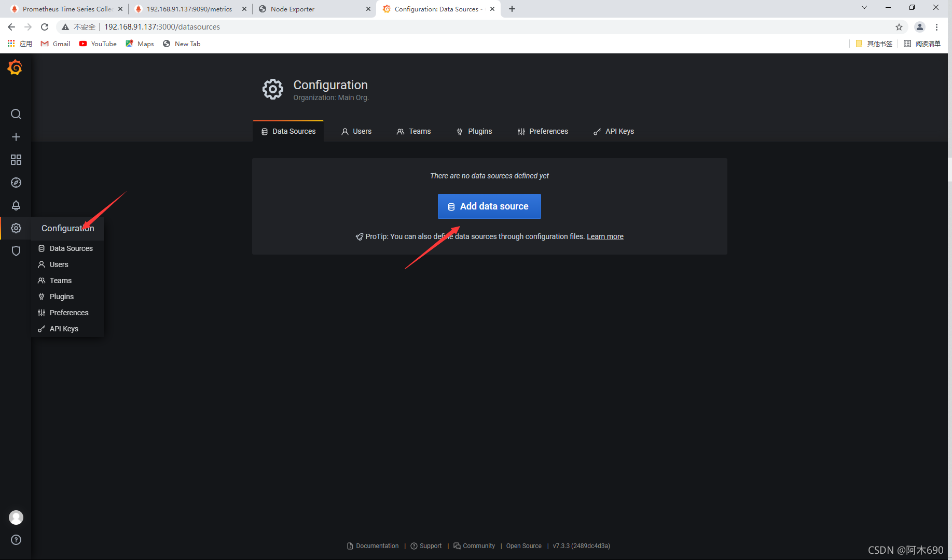952x560 pixels.
Task: Open the Dashboards four-squares icon
Action: pos(16,160)
